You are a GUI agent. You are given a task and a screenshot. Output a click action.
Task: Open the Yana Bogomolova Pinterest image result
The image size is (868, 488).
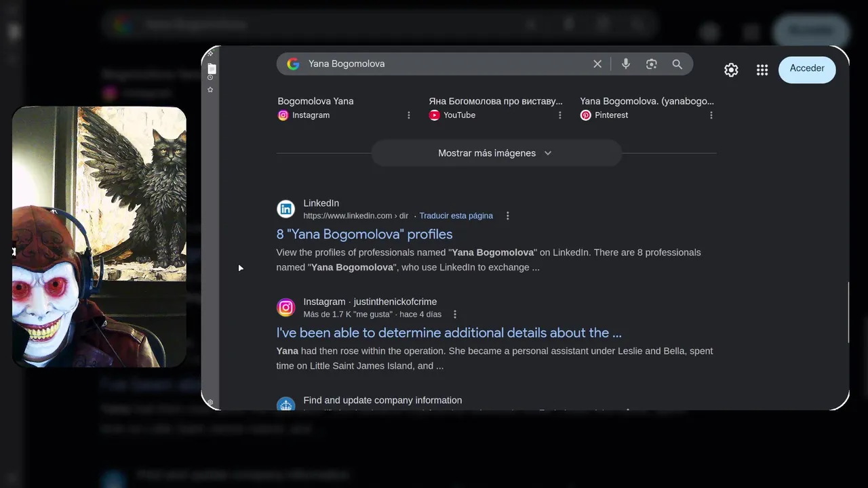(647, 101)
